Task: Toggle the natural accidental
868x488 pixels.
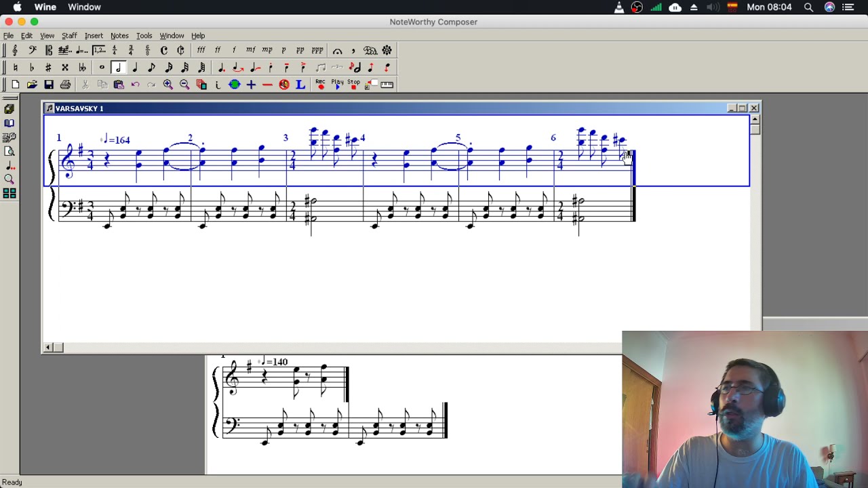Action: coord(15,67)
